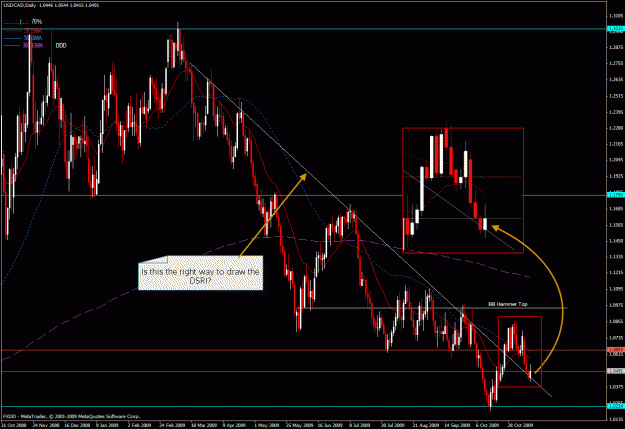Click the 18 Mar 2009 date label
The width and height of the screenshot is (625, 429).
204,425
